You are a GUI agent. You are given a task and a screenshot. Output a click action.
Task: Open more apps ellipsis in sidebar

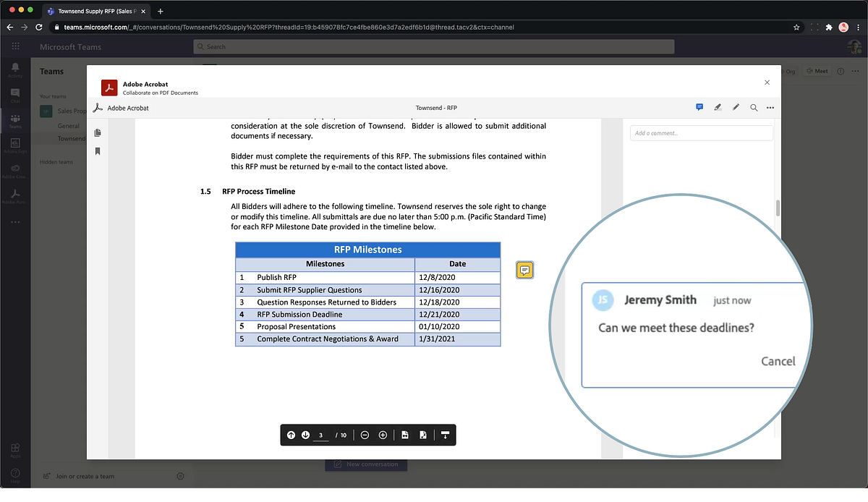(x=15, y=221)
